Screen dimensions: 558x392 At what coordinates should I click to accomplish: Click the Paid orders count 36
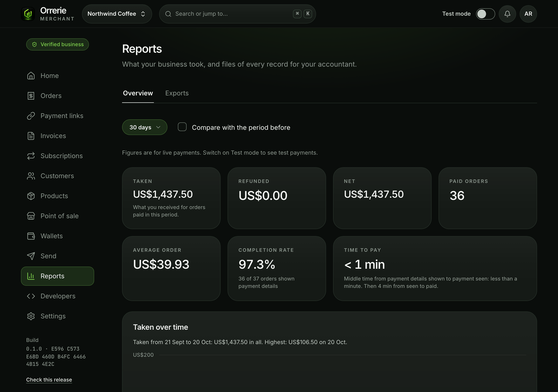click(x=457, y=196)
